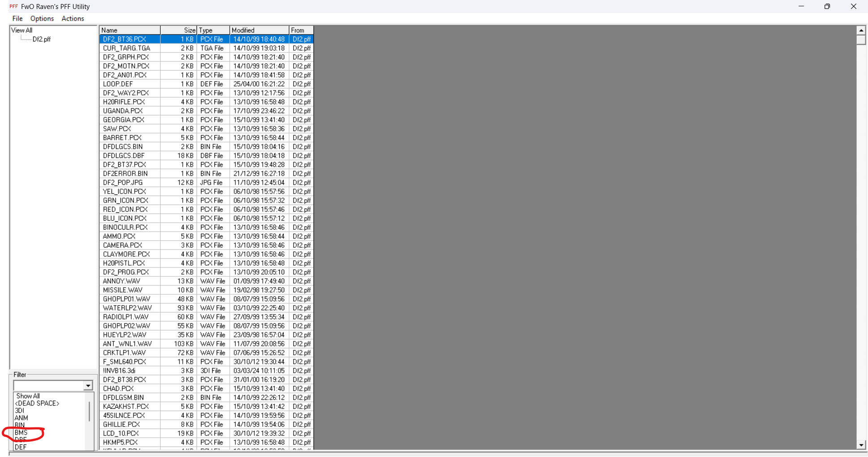Select file 45SILNCE.PCX
This screenshot has width=868, height=457.
point(124,415)
